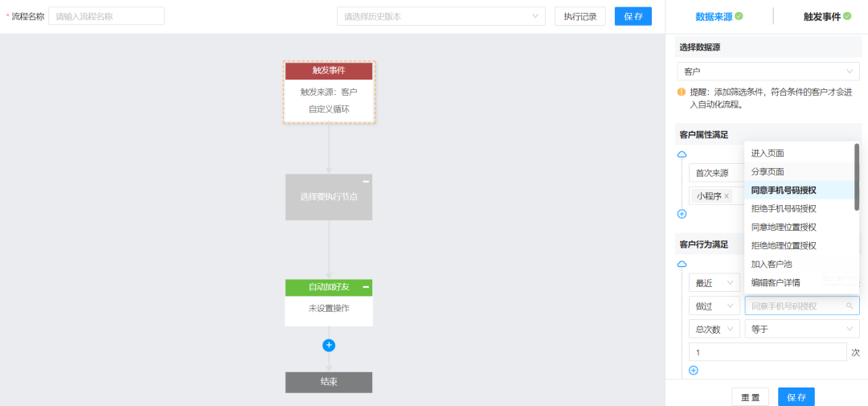Click the 客户行为满足 heading
The height and width of the screenshot is (406, 868).
pyautogui.click(x=703, y=244)
